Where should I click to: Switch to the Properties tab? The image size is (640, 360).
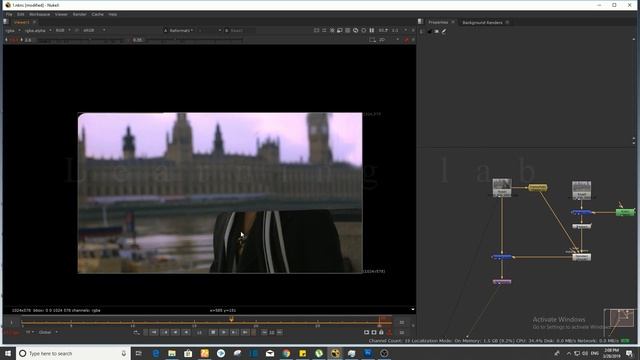coord(438,22)
